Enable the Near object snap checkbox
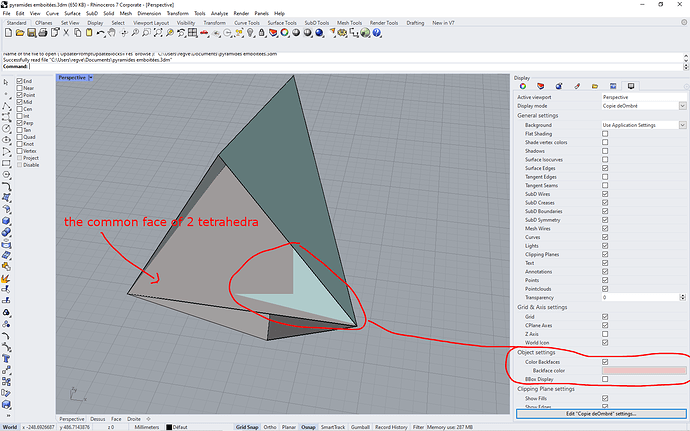This screenshot has width=690, height=431. pos(18,88)
